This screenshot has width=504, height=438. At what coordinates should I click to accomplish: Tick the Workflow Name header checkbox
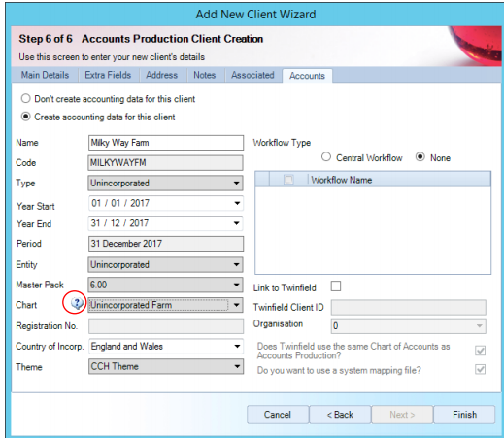288,180
